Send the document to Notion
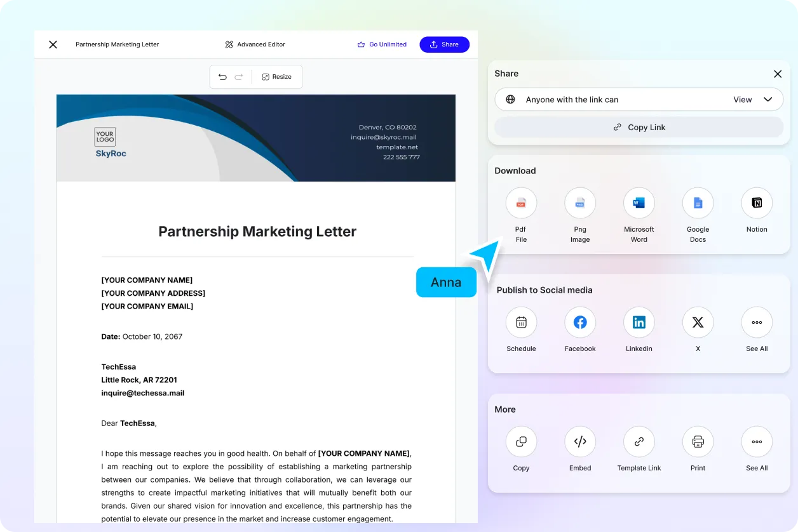The width and height of the screenshot is (798, 532). pyautogui.click(x=757, y=203)
